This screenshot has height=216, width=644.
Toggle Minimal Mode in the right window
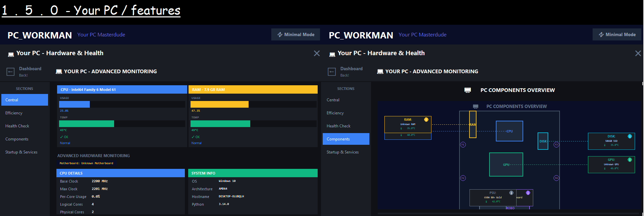[617, 34]
